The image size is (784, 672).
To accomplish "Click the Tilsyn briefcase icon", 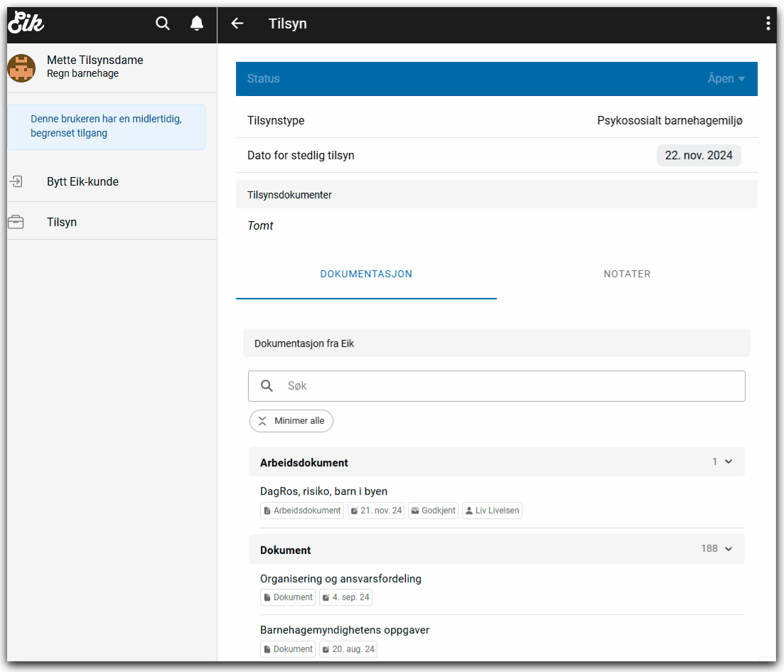I will coord(16,223).
